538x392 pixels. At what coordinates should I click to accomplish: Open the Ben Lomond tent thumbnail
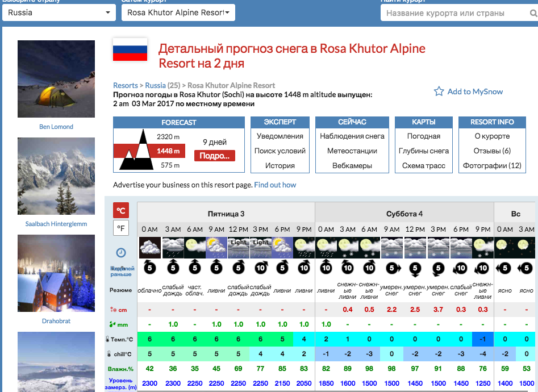pyautogui.click(x=56, y=79)
